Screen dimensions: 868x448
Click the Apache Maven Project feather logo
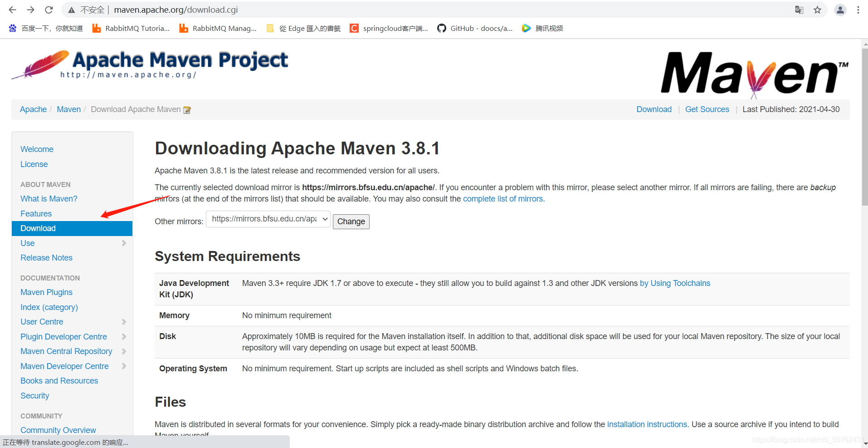click(x=150, y=65)
